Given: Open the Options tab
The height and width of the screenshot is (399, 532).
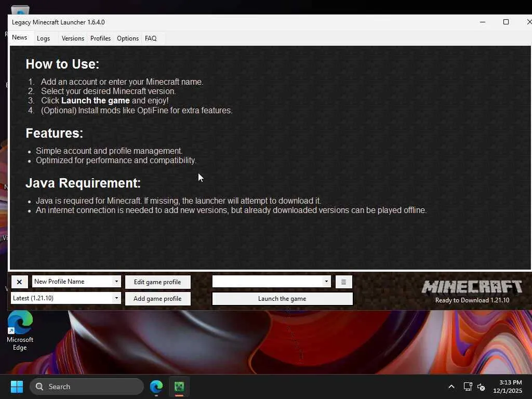Looking at the screenshot, I should [x=128, y=38].
